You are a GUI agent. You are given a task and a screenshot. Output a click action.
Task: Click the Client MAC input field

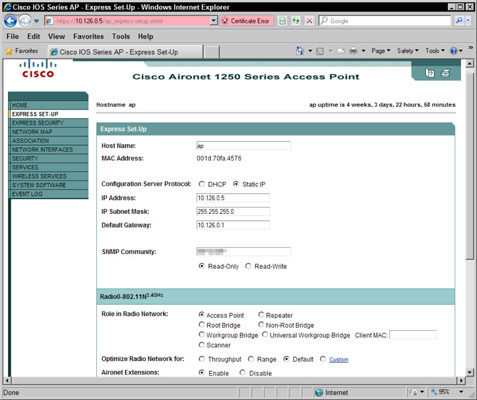click(413, 335)
